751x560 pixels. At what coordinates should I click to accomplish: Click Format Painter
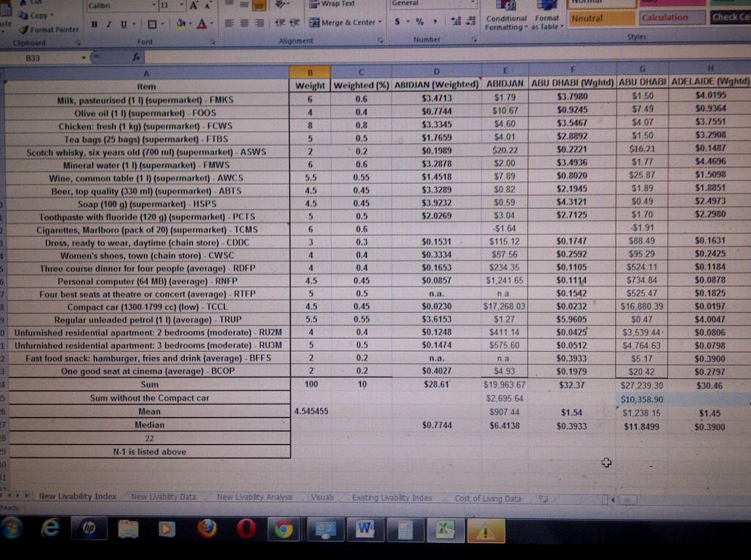pyautogui.click(x=49, y=29)
